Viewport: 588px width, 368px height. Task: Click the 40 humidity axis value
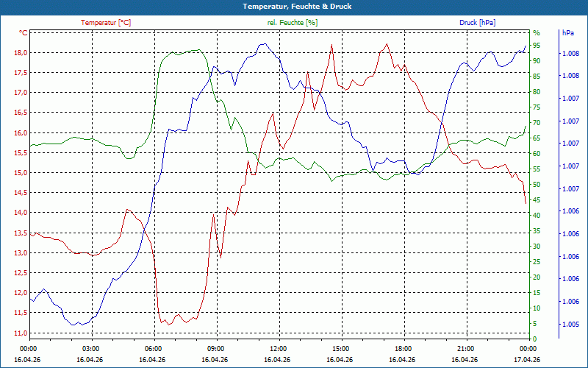point(537,215)
